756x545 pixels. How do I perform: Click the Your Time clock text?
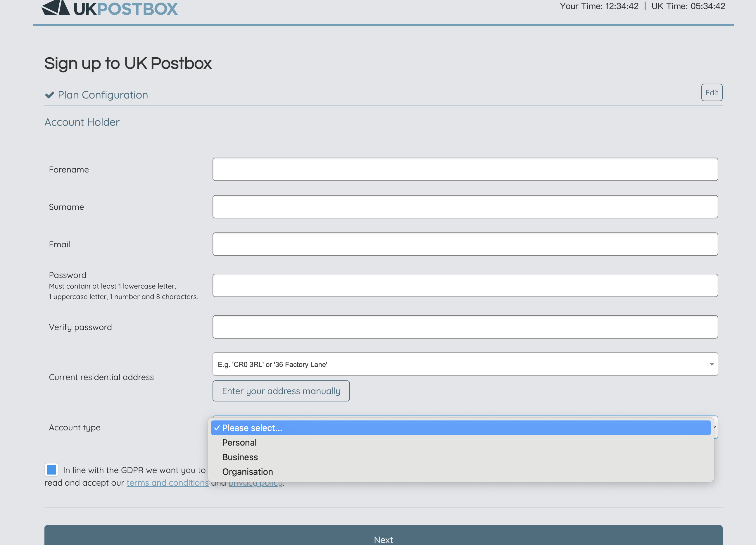pyautogui.click(x=599, y=6)
